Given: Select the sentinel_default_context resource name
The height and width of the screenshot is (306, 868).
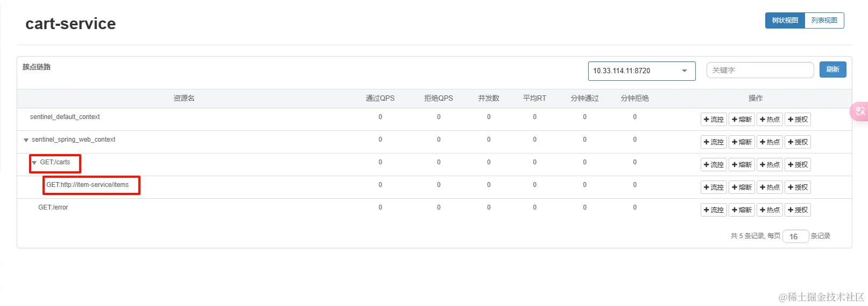Looking at the screenshot, I should tap(65, 117).
